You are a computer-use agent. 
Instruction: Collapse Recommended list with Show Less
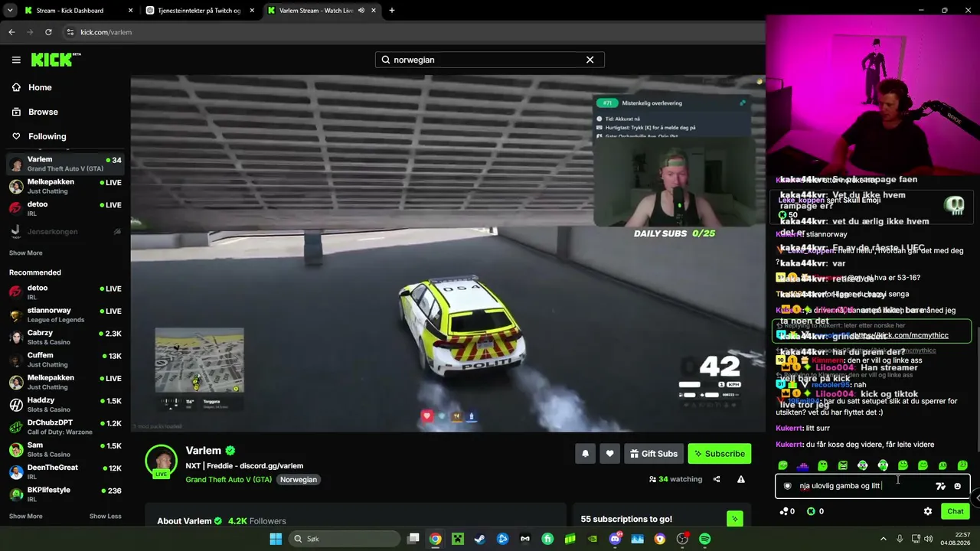(106, 516)
